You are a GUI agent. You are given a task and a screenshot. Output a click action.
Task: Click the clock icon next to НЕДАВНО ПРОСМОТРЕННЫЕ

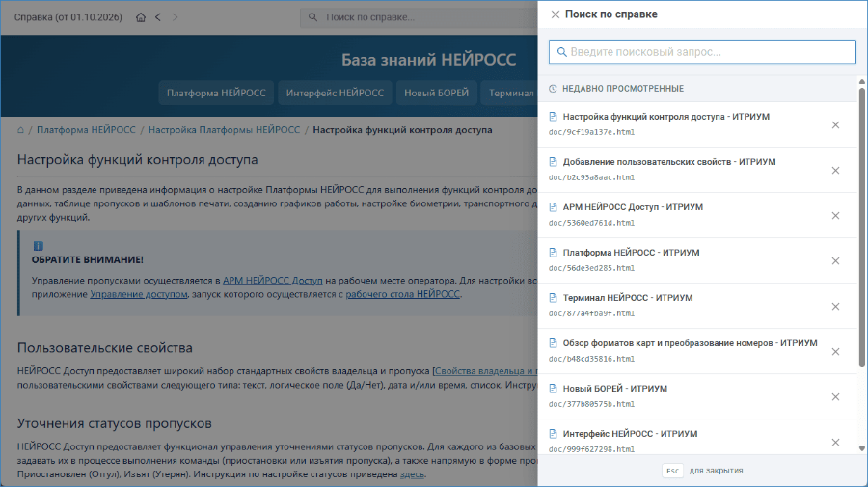pos(553,89)
